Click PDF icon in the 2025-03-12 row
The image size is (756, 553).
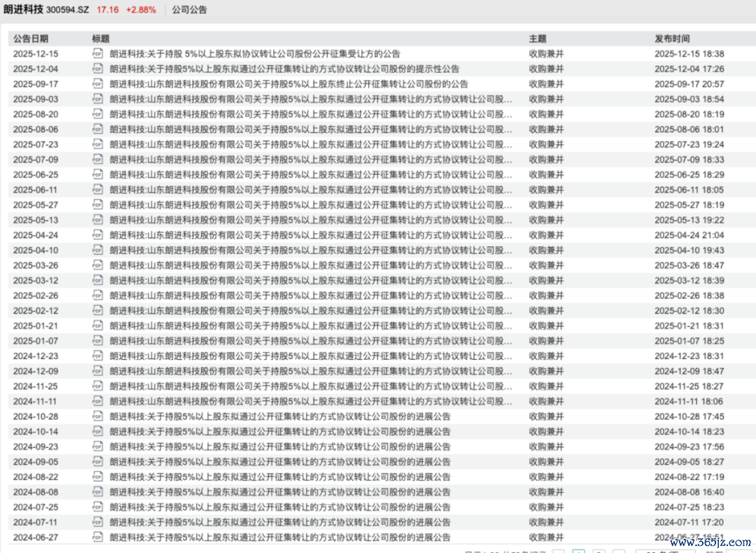97,281
